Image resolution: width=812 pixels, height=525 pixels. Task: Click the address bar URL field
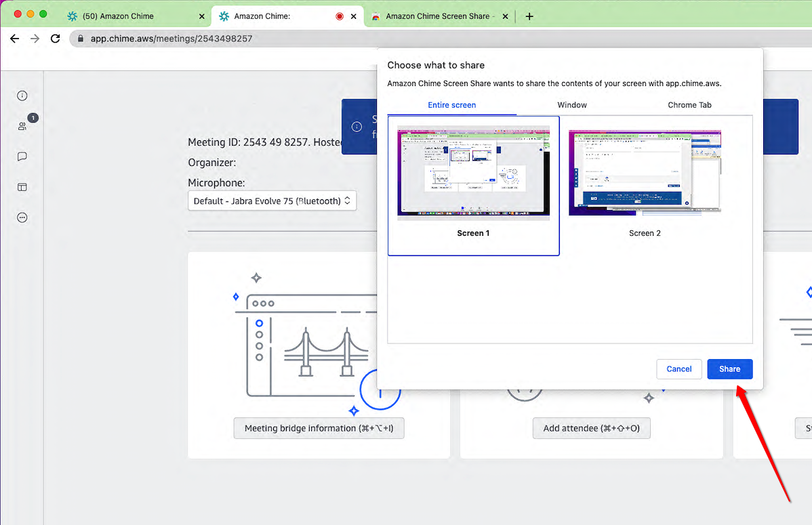pyautogui.click(x=440, y=39)
